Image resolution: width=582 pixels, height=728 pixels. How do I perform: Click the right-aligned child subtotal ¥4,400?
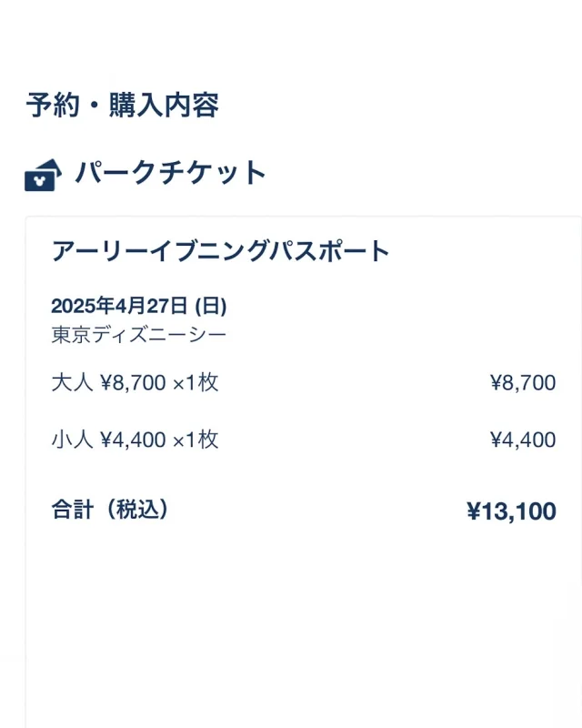pos(522,441)
